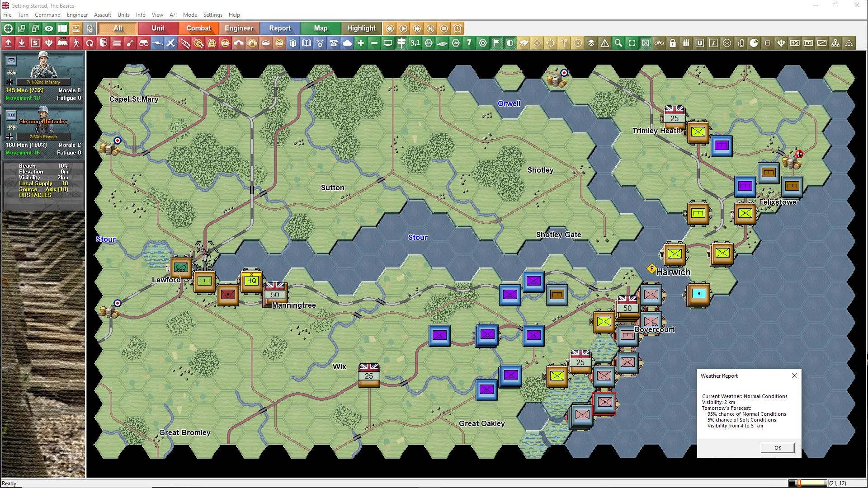Image resolution: width=868 pixels, height=488 pixels.
Task: Toggle the half-circle contrast map icon
Action: click(x=510, y=43)
